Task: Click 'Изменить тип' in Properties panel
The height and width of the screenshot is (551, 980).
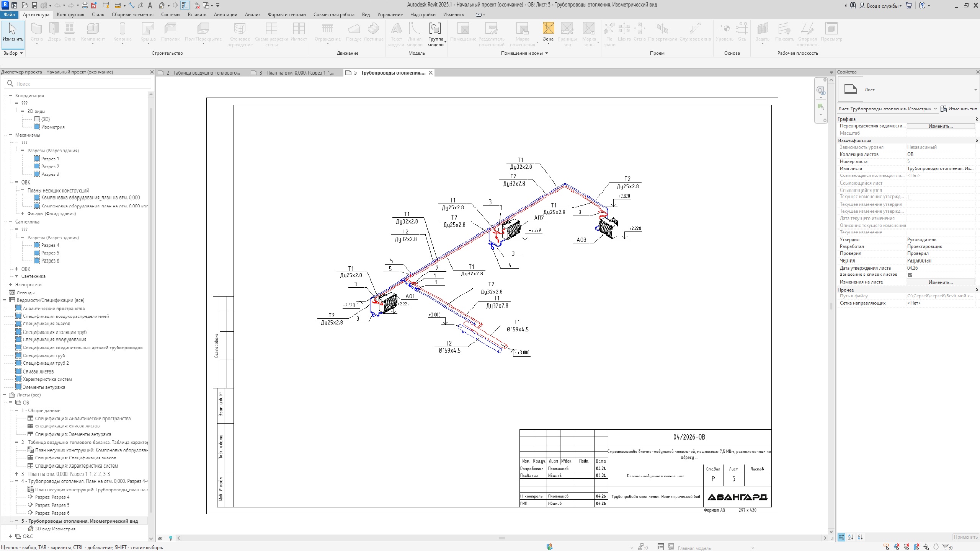Action: tap(959, 109)
